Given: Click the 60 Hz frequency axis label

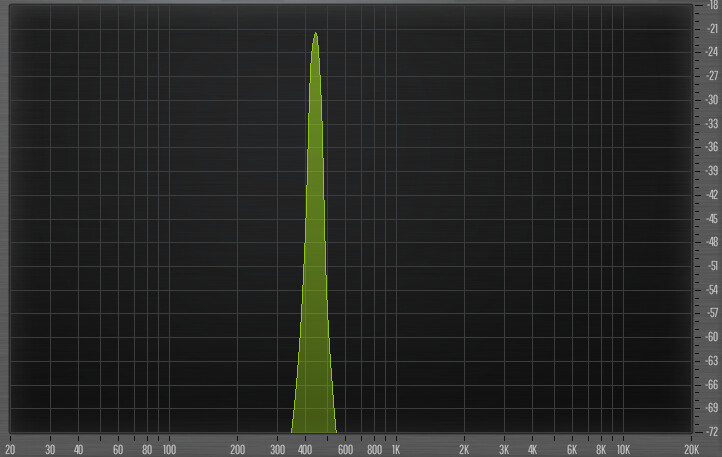Looking at the screenshot, I should 118,450.
